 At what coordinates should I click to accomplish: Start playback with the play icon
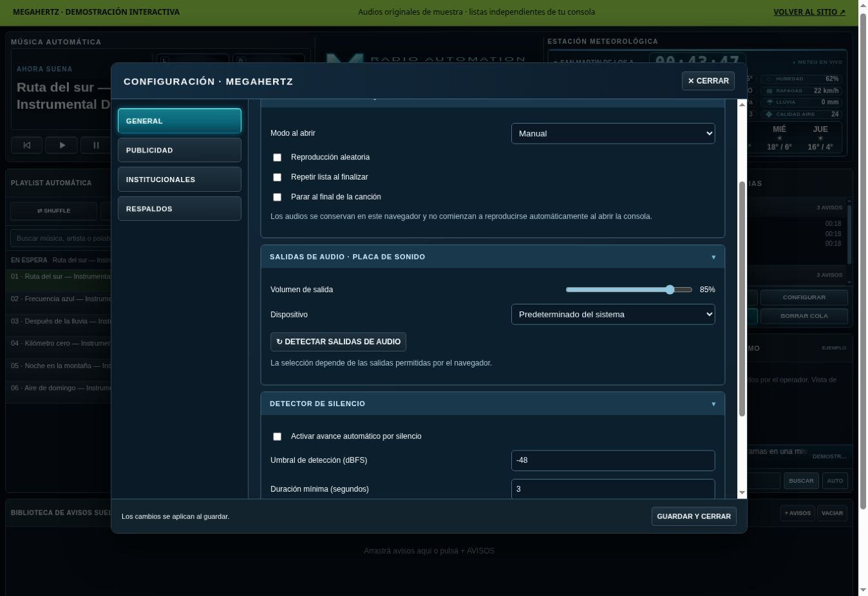click(x=62, y=145)
